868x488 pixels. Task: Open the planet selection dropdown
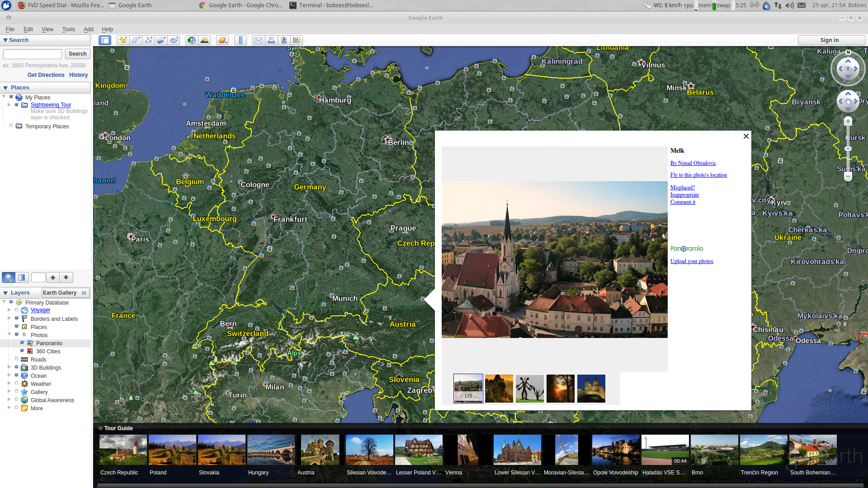point(222,40)
